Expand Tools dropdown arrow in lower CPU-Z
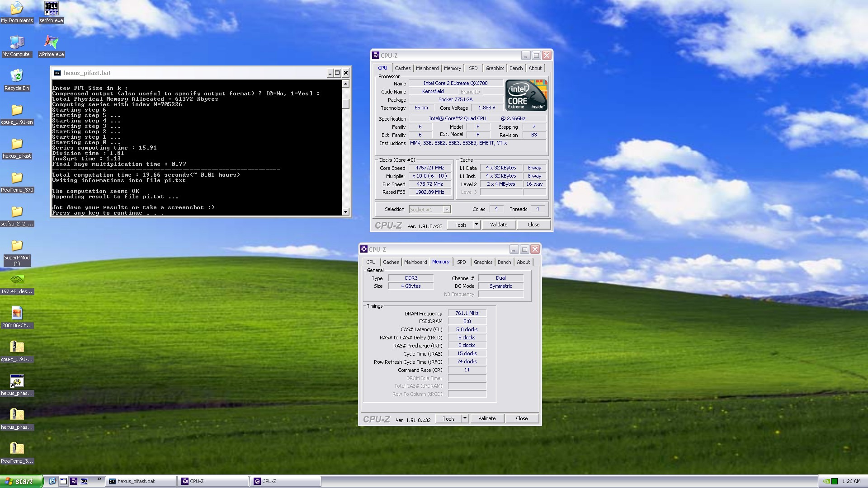This screenshot has height=488, width=868. (465, 418)
